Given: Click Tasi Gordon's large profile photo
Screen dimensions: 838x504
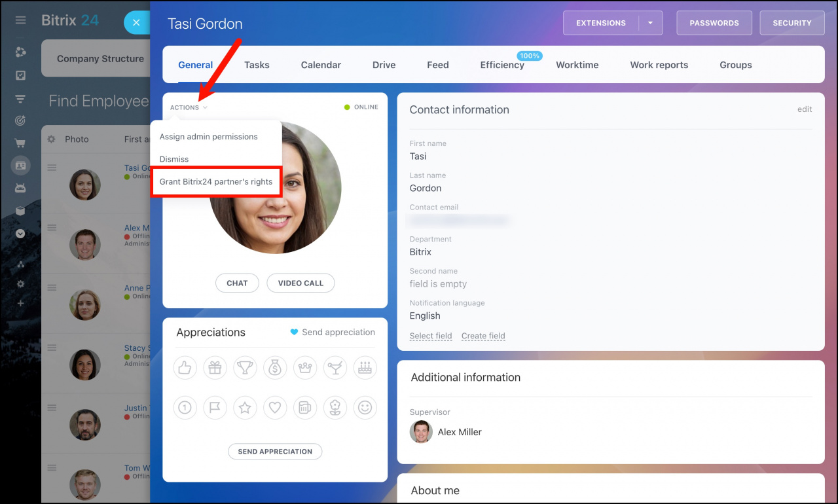Looking at the screenshot, I should click(x=275, y=188).
